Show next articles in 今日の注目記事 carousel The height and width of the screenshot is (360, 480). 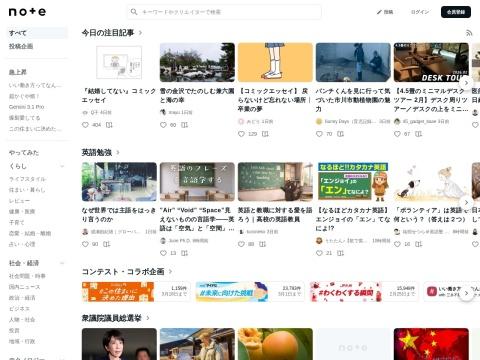point(466,83)
